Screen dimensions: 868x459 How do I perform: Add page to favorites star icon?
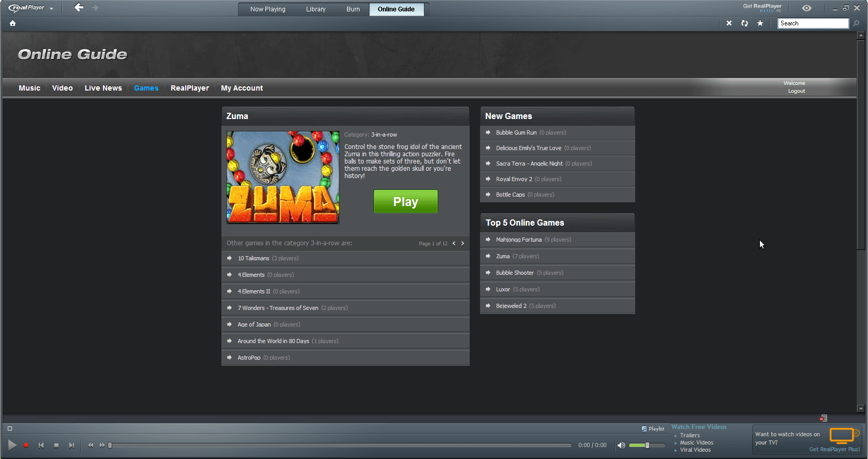(x=760, y=23)
